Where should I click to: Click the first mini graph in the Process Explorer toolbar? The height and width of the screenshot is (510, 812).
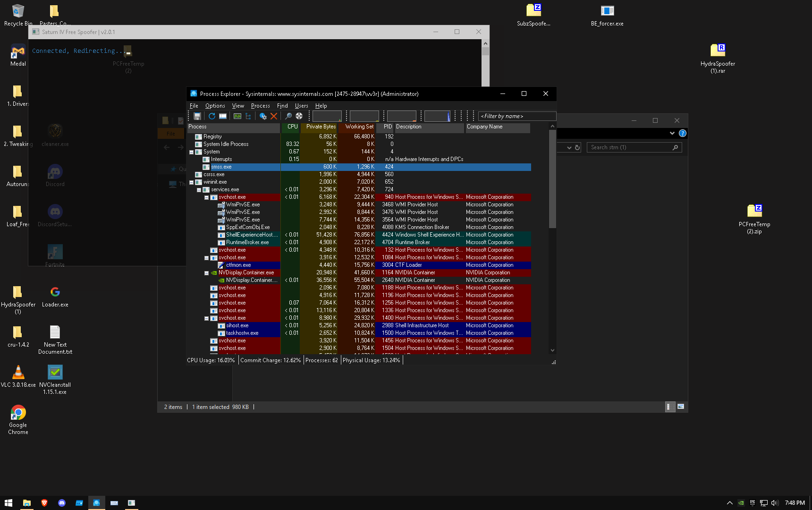[x=327, y=116]
